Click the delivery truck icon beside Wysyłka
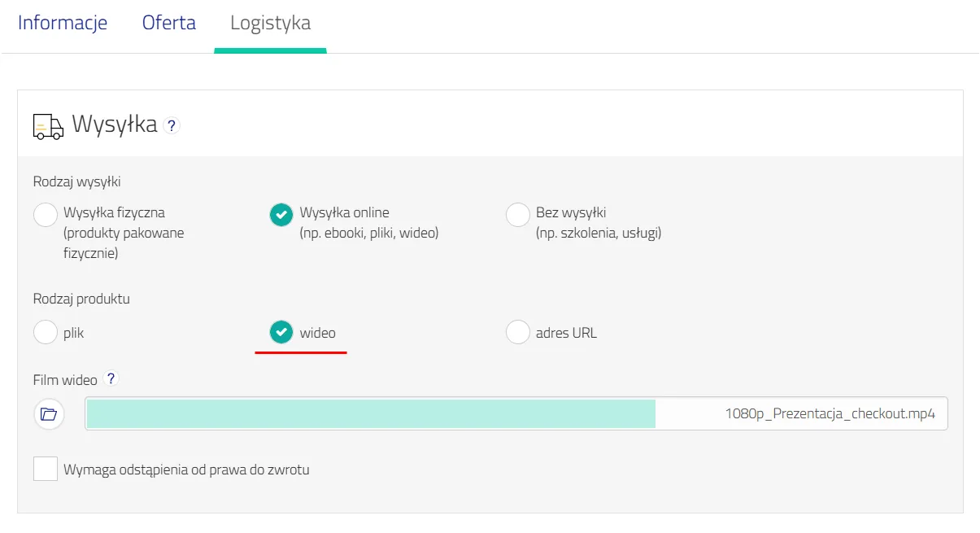Image resolution: width=980 pixels, height=533 pixels. [48, 126]
